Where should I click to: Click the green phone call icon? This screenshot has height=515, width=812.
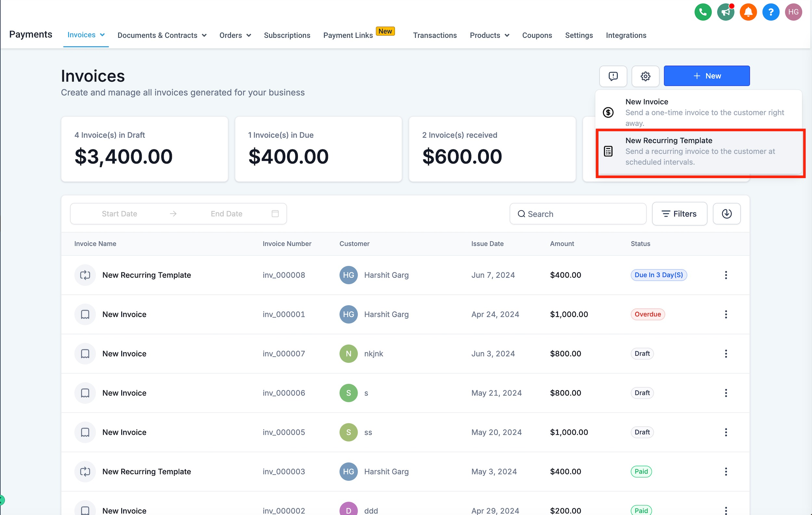[703, 12]
